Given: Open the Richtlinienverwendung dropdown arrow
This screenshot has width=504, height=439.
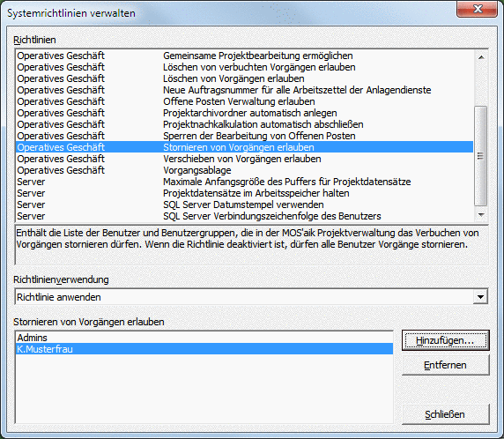Looking at the screenshot, I should tap(480, 297).
